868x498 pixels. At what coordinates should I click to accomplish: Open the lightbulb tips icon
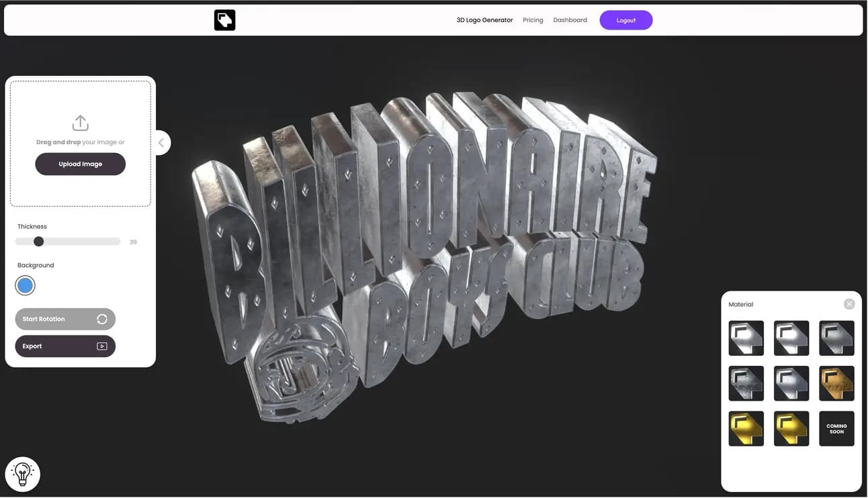coord(23,475)
